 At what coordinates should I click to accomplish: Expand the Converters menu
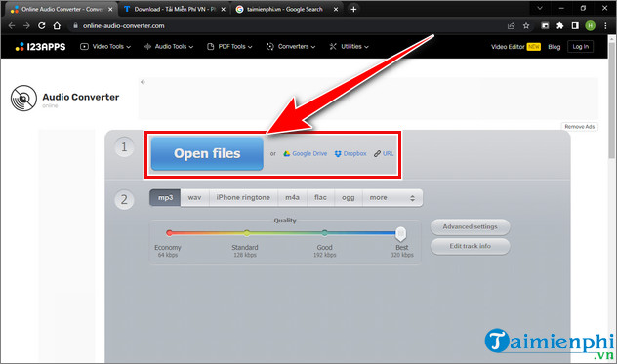point(291,47)
